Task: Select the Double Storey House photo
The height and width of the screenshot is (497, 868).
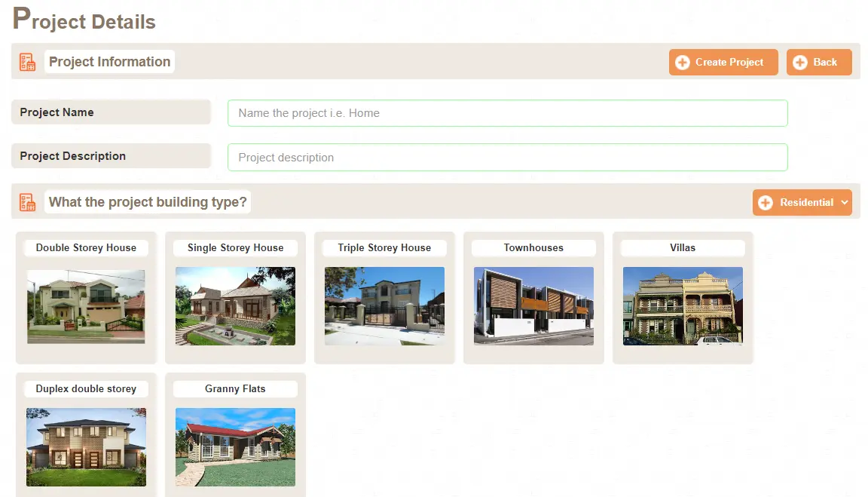Action: pos(86,306)
